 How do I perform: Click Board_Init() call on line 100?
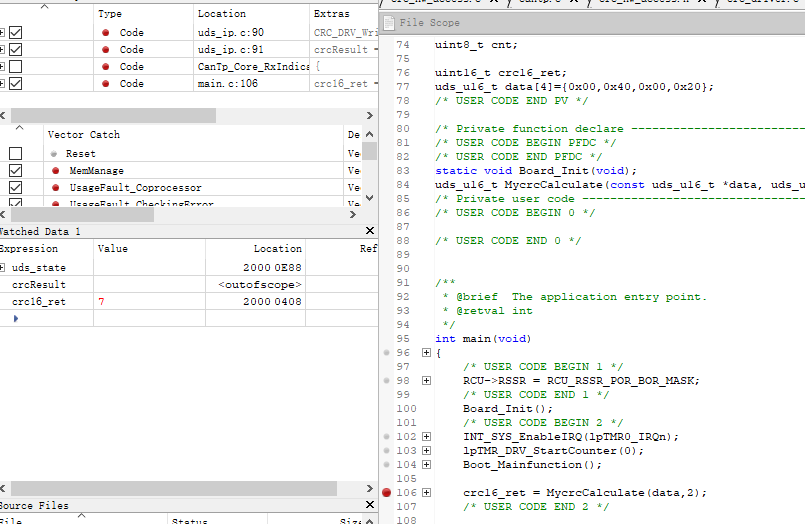pyautogui.click(x=508, y=409)
